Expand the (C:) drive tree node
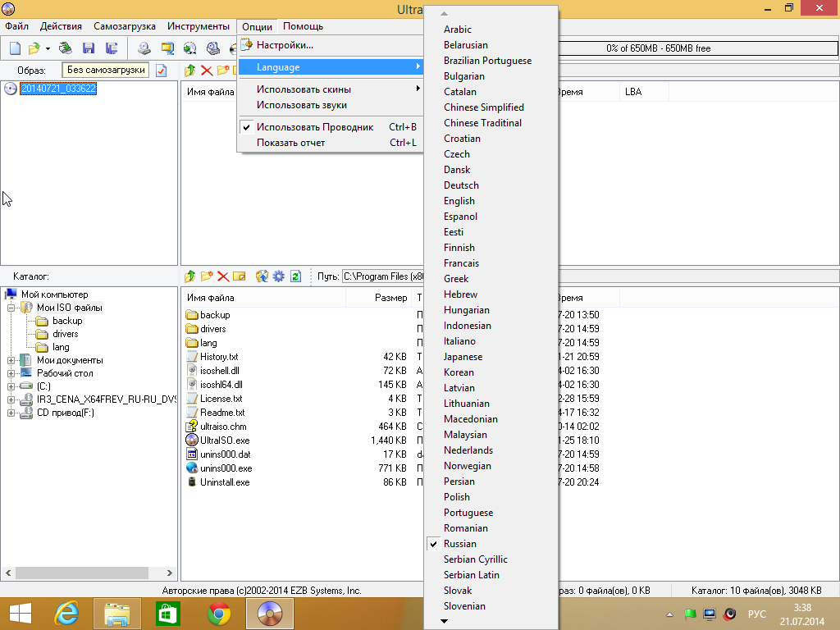This screenshot has height=630, width=840. [x=11, y=386]
